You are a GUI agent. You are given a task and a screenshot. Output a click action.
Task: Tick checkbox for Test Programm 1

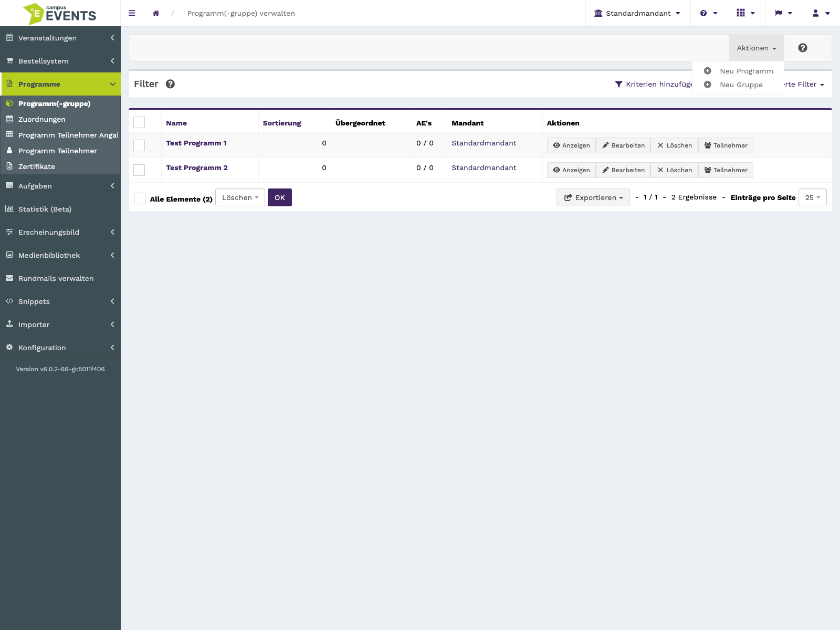click(x=139, y=145)
